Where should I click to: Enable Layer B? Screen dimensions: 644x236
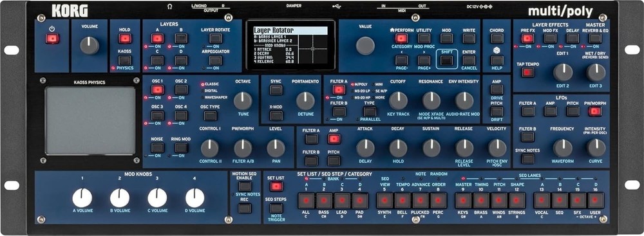point(181,39)
